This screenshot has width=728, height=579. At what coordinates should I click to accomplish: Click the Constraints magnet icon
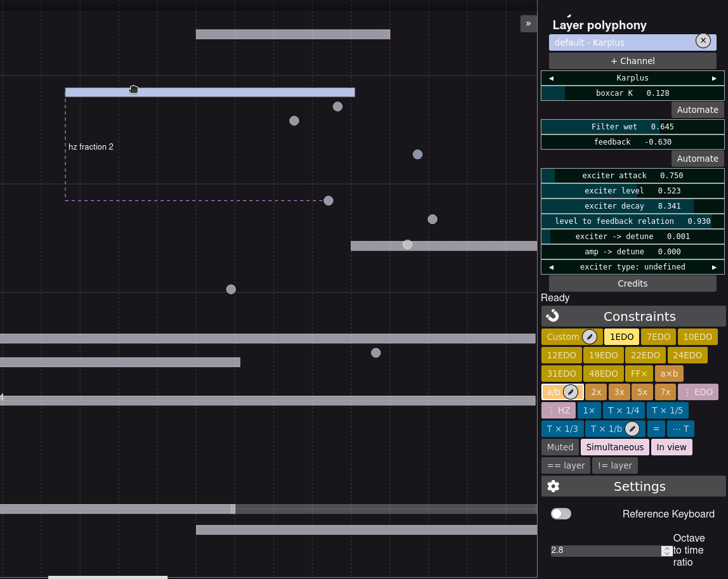point(552,316)
